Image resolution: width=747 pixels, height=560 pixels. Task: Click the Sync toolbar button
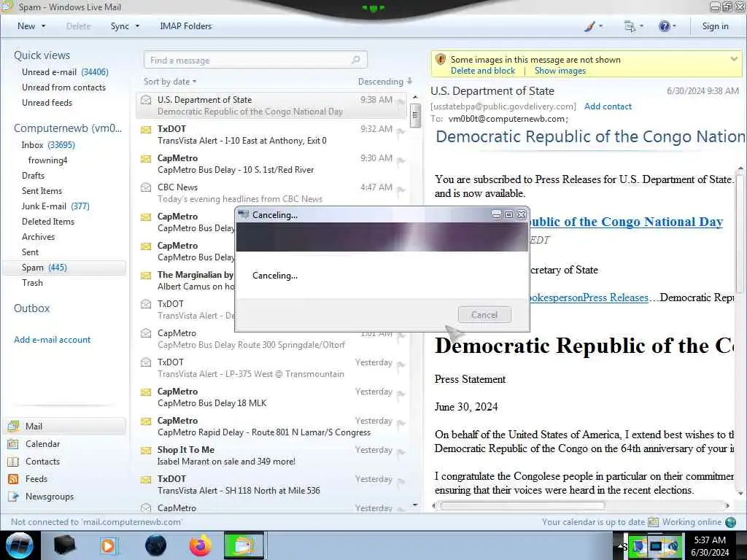pos(120,26)
